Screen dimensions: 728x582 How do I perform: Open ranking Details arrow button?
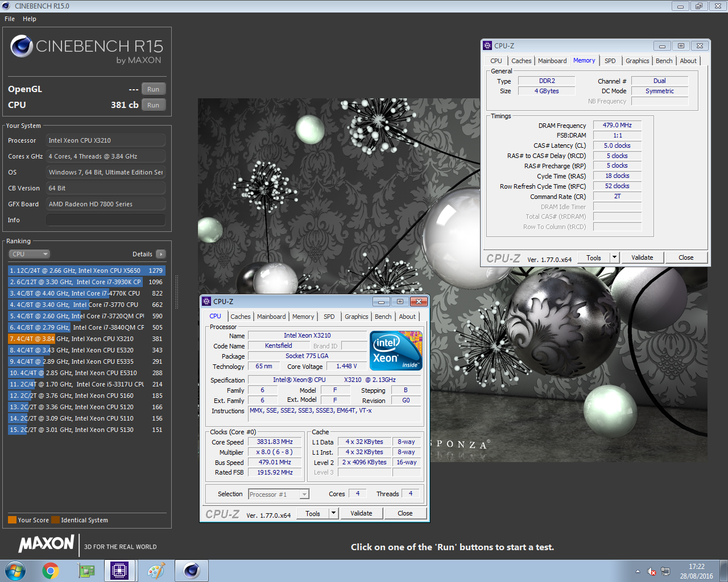[x=161, y=254]
